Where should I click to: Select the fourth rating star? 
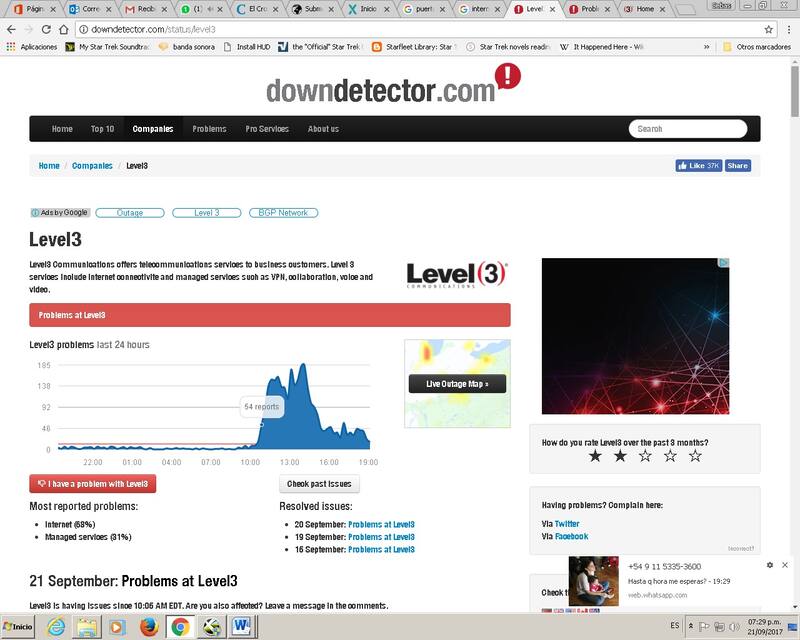point(670,456)
